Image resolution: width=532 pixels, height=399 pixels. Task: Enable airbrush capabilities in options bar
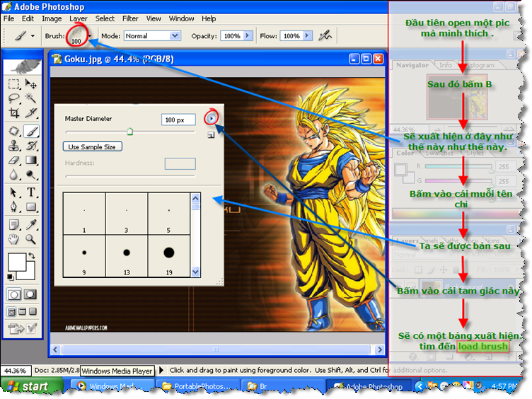[325, 35]
